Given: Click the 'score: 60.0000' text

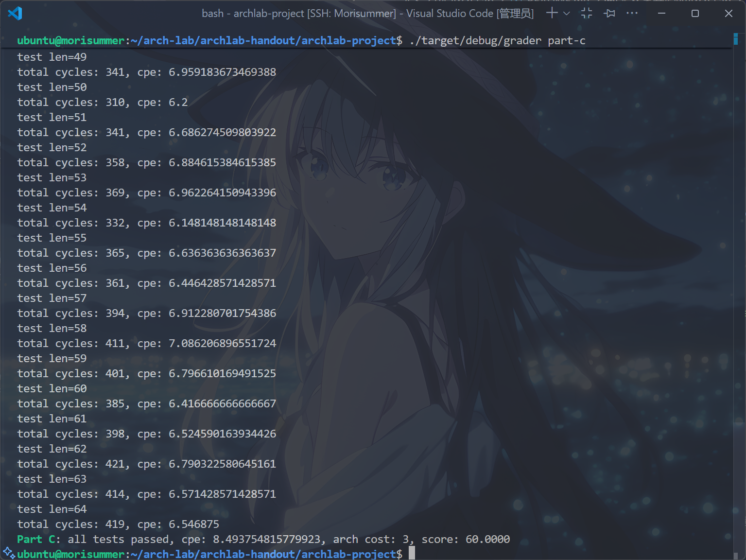Looking at the screenshot, I should coord(465,539).
